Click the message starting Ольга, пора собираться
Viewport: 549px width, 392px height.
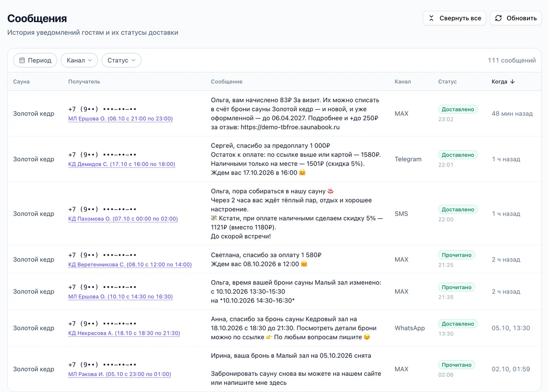297,214
